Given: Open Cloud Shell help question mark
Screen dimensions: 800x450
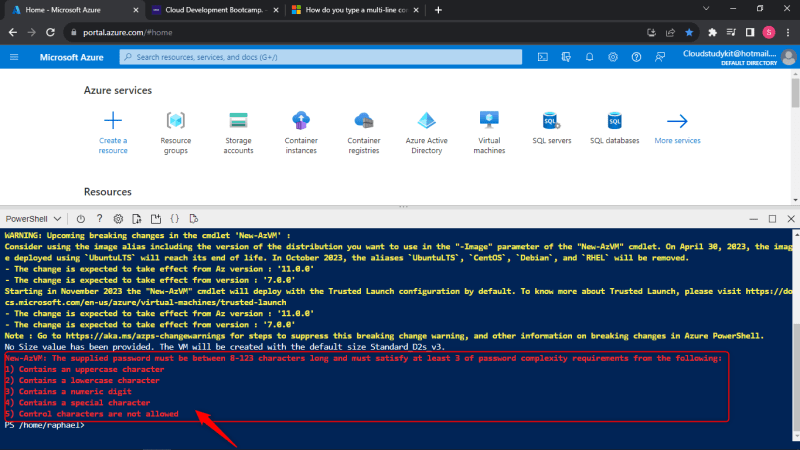Looking at the screenshot, I should [99, 219].
